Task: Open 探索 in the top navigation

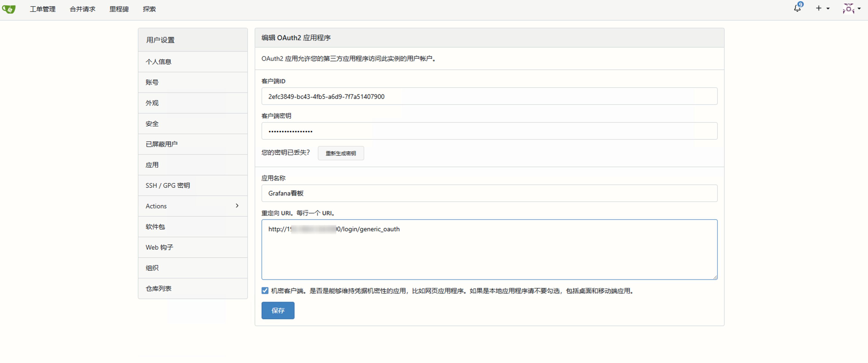Action: coord(149,9)
